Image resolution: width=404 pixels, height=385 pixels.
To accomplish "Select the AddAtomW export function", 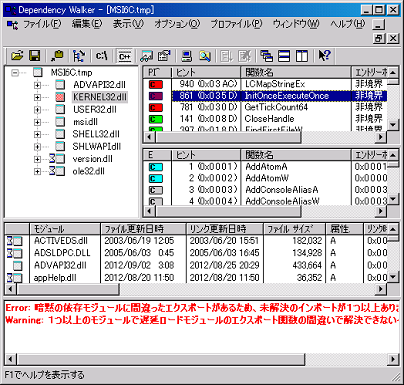I will pos(267,178).
